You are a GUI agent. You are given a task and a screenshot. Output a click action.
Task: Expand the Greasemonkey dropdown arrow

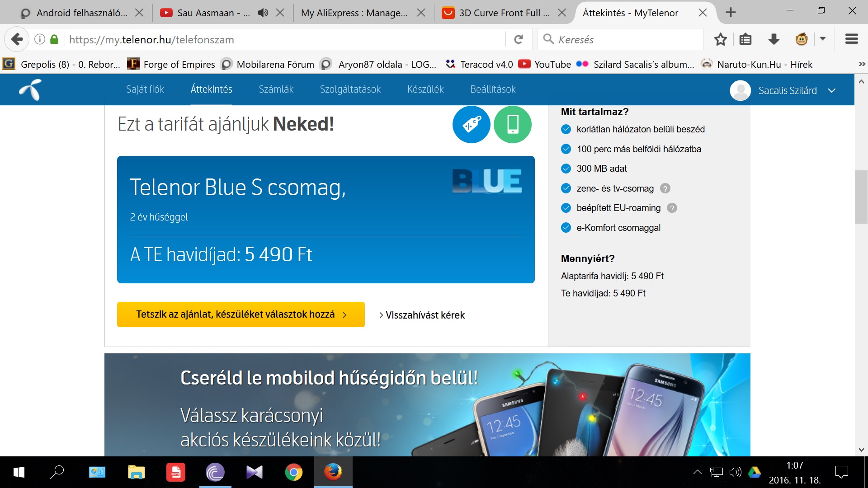[x=823, y=39]
